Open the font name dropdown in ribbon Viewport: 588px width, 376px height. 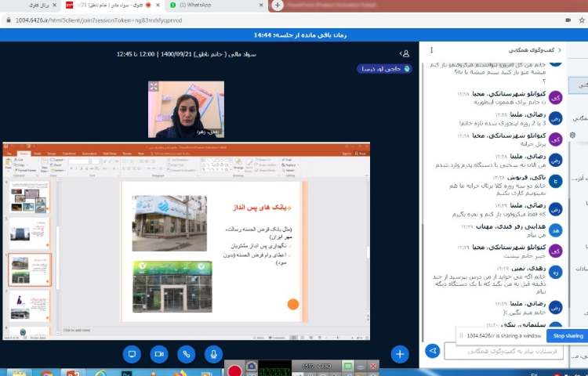click(79, 161)
